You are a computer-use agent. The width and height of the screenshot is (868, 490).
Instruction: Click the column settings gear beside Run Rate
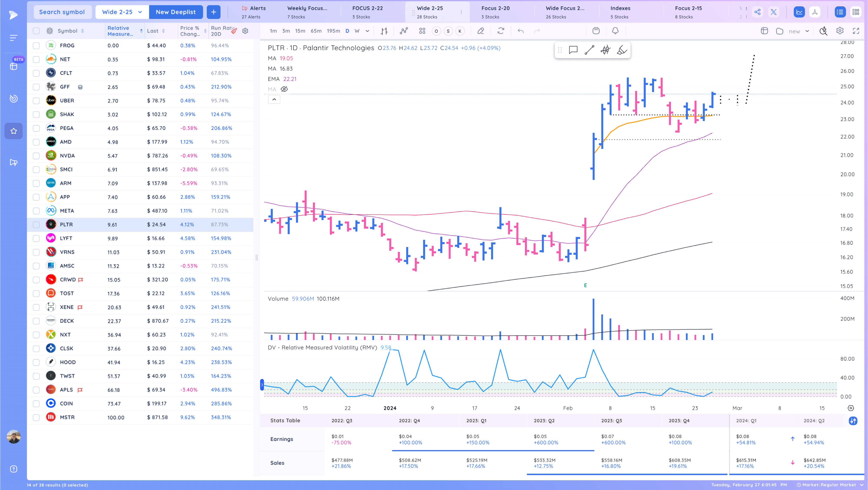coord(245,31)
